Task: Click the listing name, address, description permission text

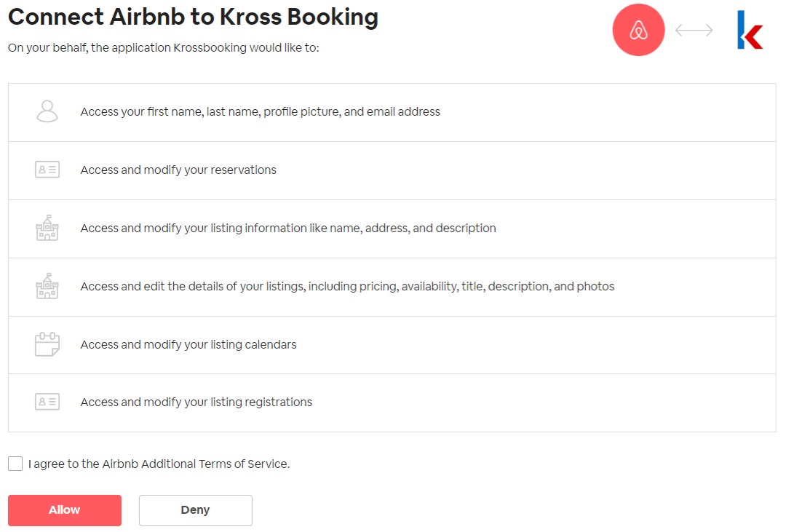Action: (x=288, y=228)
